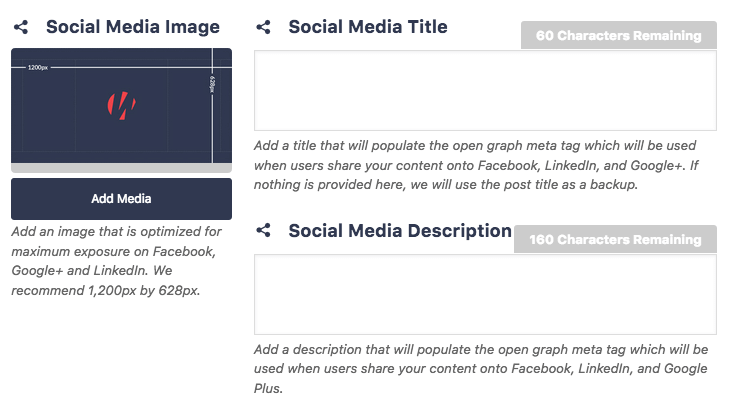Image resolution: width=741 pixels, height=411 pixels.
Task: Click share icon beside Social Media Description
Action: pos(263,231)
